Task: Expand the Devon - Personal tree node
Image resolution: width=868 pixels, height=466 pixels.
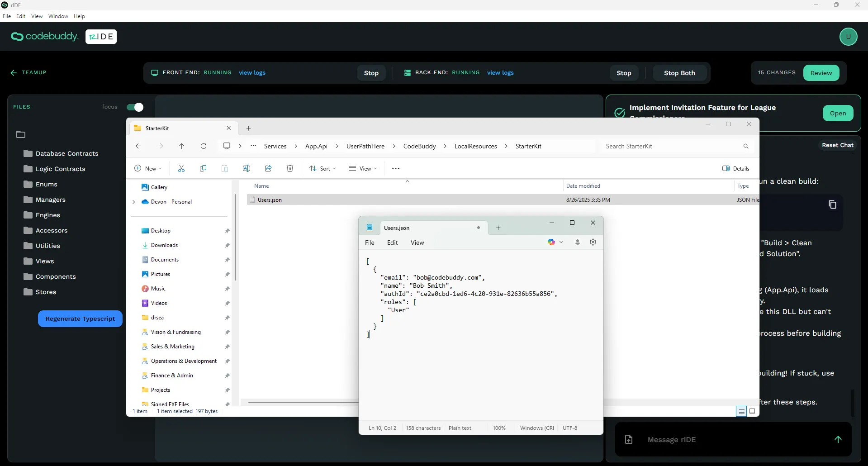Action: (133, 202)
